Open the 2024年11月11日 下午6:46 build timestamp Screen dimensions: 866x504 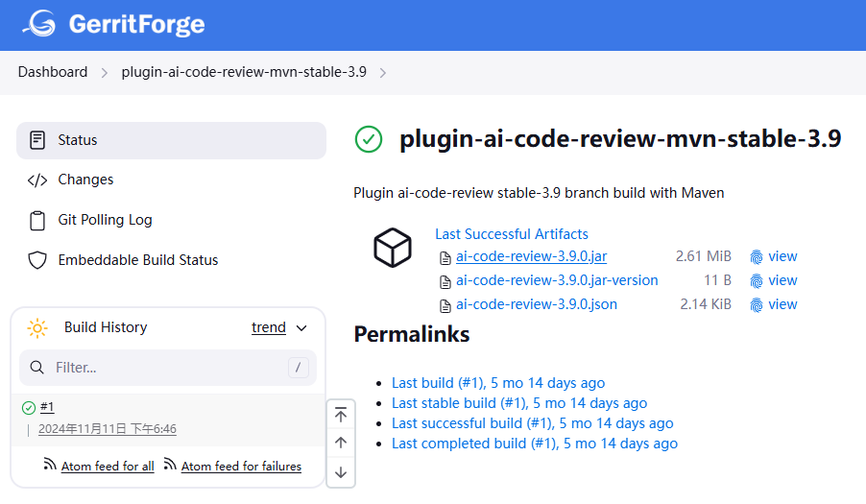(108, 429)
